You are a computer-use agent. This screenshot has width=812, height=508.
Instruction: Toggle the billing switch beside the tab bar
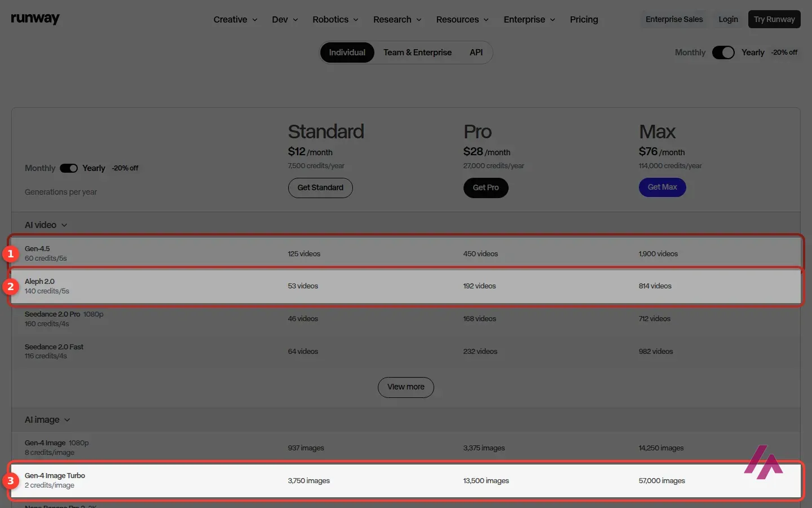[723, 52]
